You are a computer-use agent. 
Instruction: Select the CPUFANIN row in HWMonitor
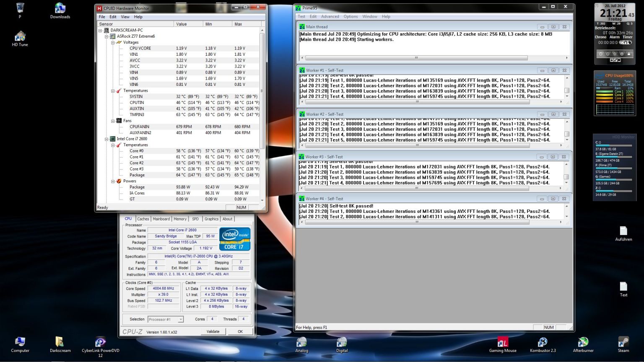pos(179,127)
